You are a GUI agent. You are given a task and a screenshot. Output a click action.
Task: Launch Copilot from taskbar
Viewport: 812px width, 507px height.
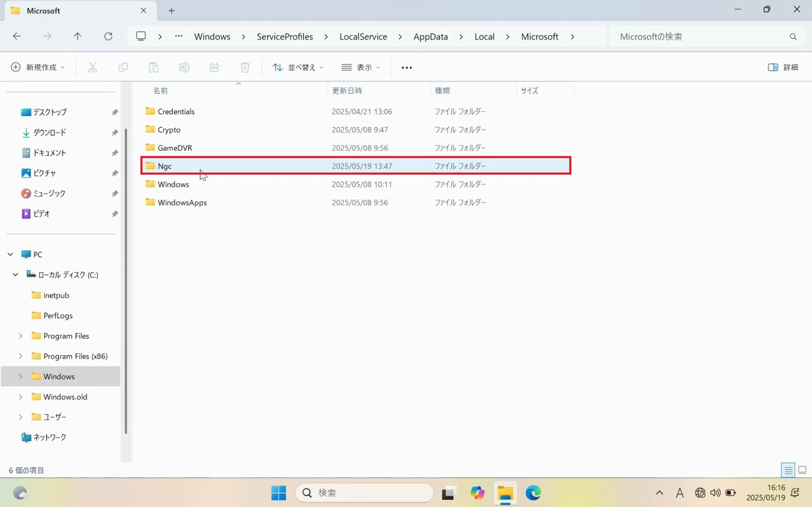[x=477, y=493]
